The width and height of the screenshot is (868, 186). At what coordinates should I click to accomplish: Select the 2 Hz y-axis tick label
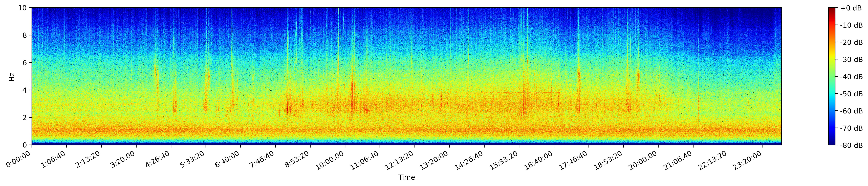coord(25,117)
